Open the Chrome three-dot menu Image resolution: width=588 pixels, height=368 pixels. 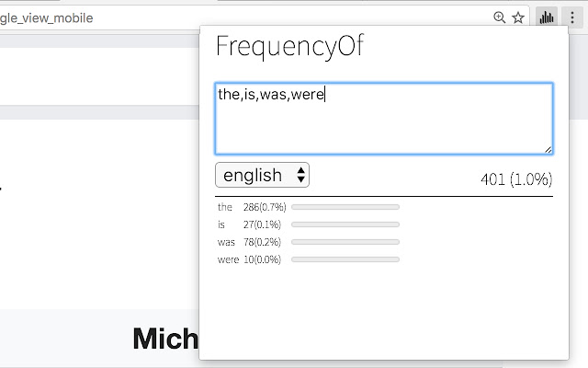tap(573, 17)
